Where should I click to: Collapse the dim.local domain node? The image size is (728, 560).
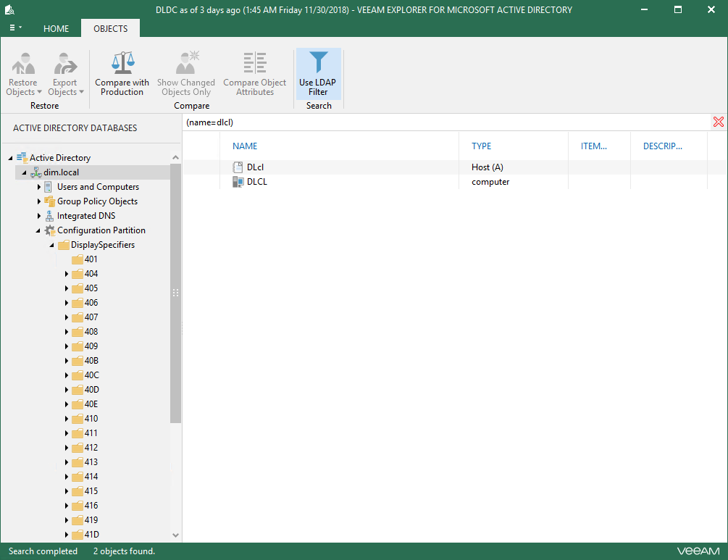pos(24,172)
